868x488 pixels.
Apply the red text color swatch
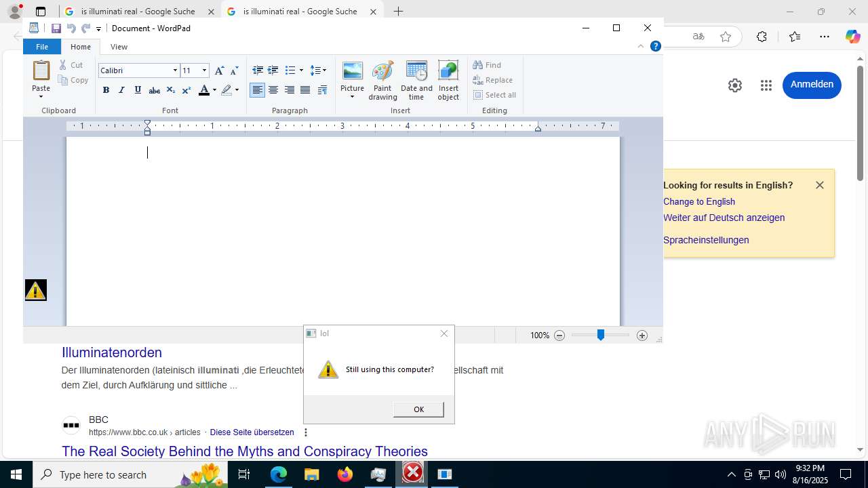203,90
